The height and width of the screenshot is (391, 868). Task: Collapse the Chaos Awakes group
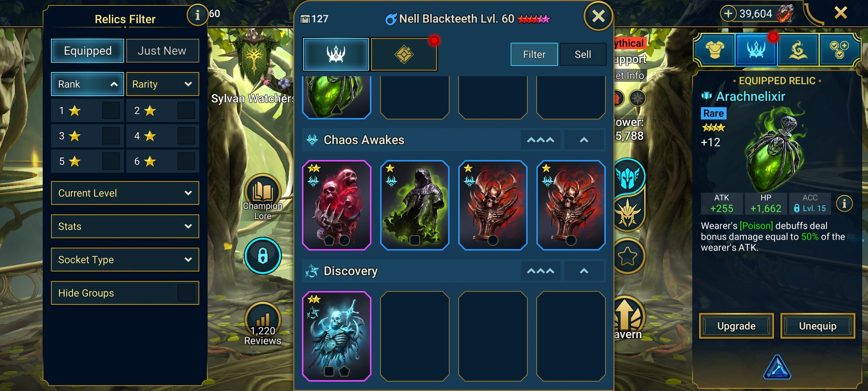[x=584, y=140]
